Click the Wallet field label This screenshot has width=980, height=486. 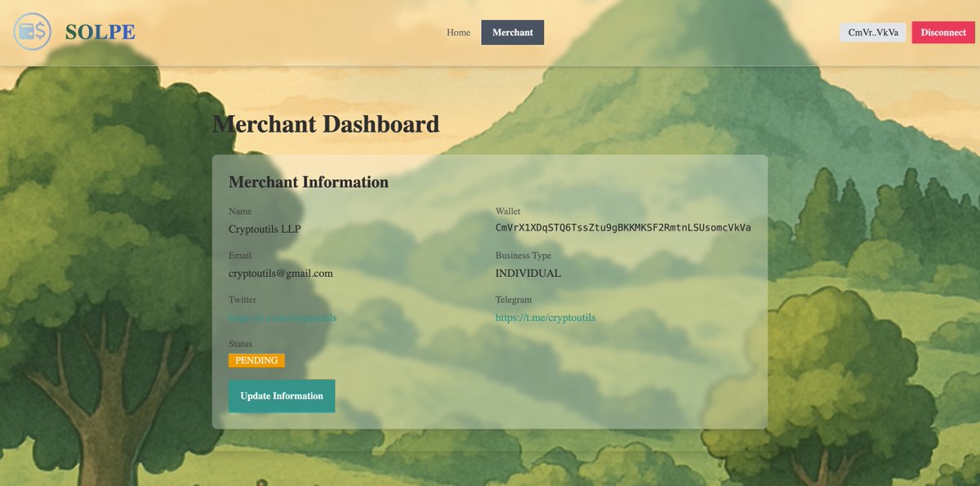coord(508,212)
